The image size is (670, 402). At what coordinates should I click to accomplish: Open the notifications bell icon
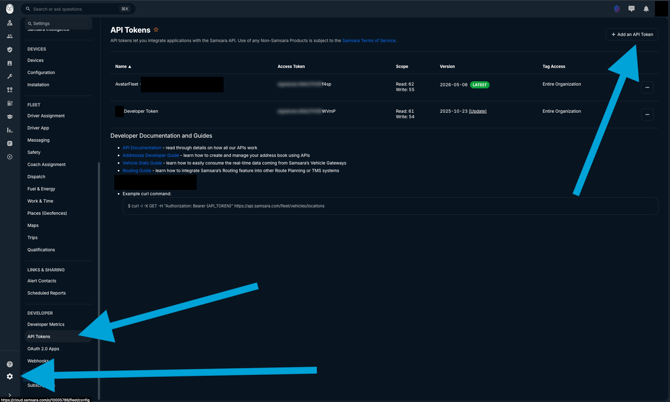pyautogui.click(x=646, y=9)
